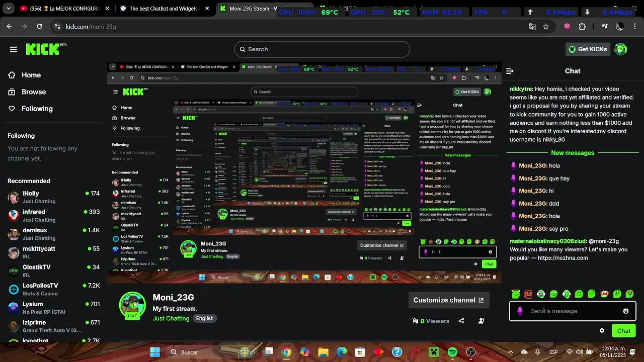Open Iziprime recommended channel
Image resolution: width=644 pixels, height=362 pixels.
[x=53, y=326]
